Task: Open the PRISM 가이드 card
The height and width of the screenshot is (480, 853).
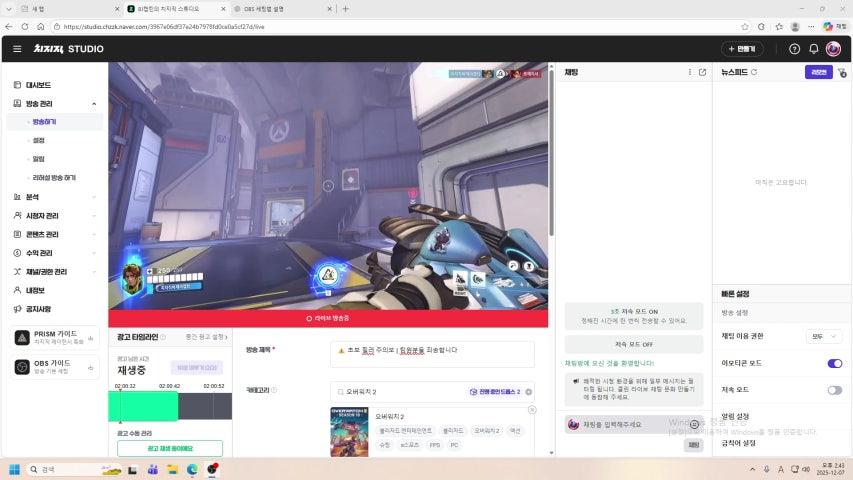Action: (x=54, y=337)
